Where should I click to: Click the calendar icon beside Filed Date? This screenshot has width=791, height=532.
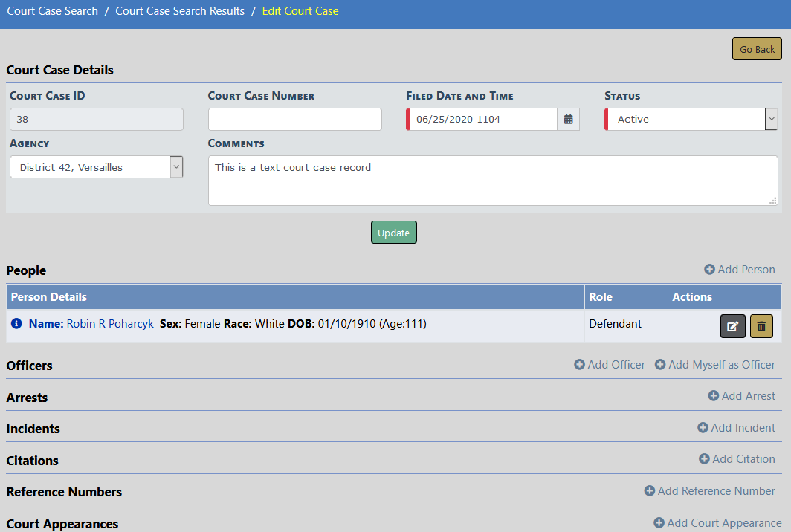click(x=568, y=119)
